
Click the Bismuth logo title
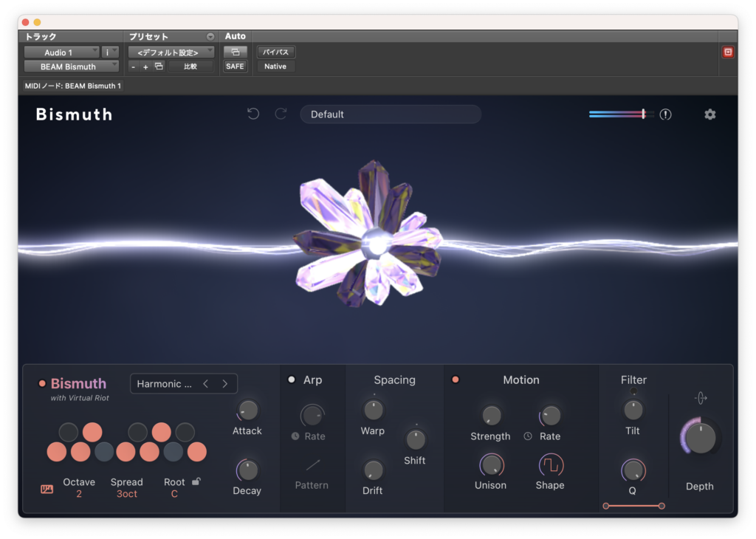click(x=75, y=114)
